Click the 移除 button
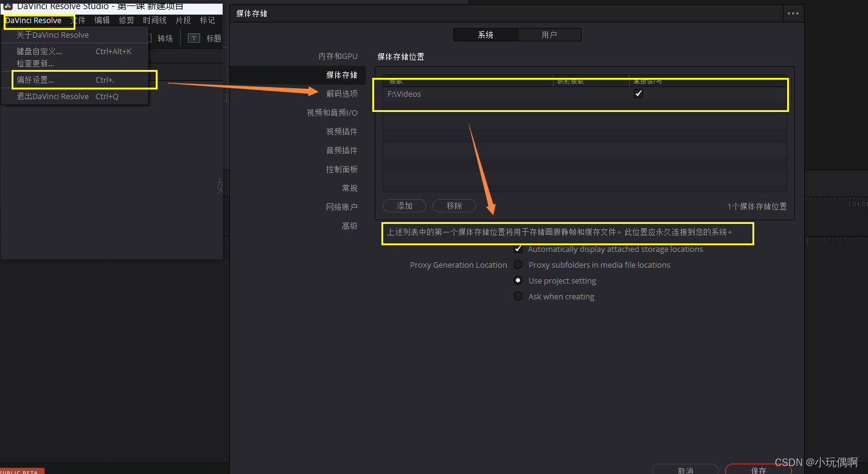Image resolution: width=868 pixels, height=474 pixels. 454,206
